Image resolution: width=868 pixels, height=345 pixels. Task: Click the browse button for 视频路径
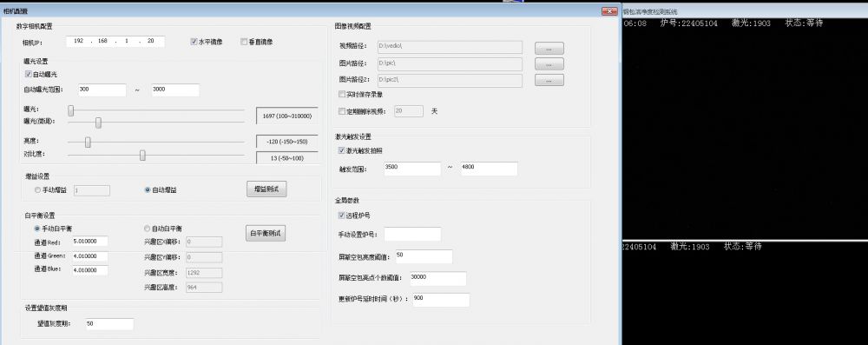coord(549,49)
